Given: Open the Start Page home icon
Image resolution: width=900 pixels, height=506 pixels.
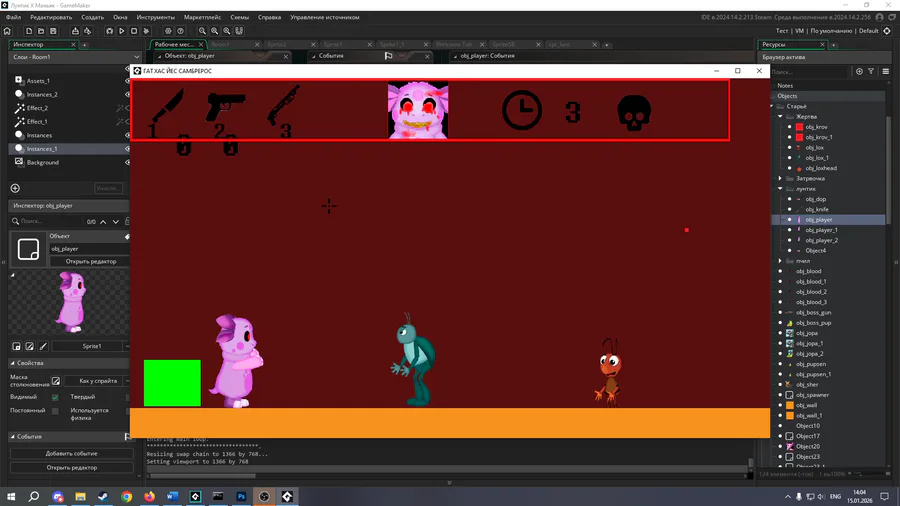Looking at the screenshot, I should [7, 31].
